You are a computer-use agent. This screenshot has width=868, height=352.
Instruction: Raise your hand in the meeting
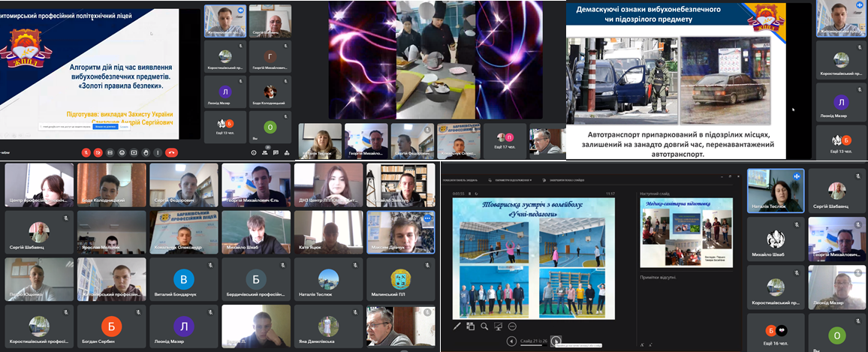[x=146, y=152]
